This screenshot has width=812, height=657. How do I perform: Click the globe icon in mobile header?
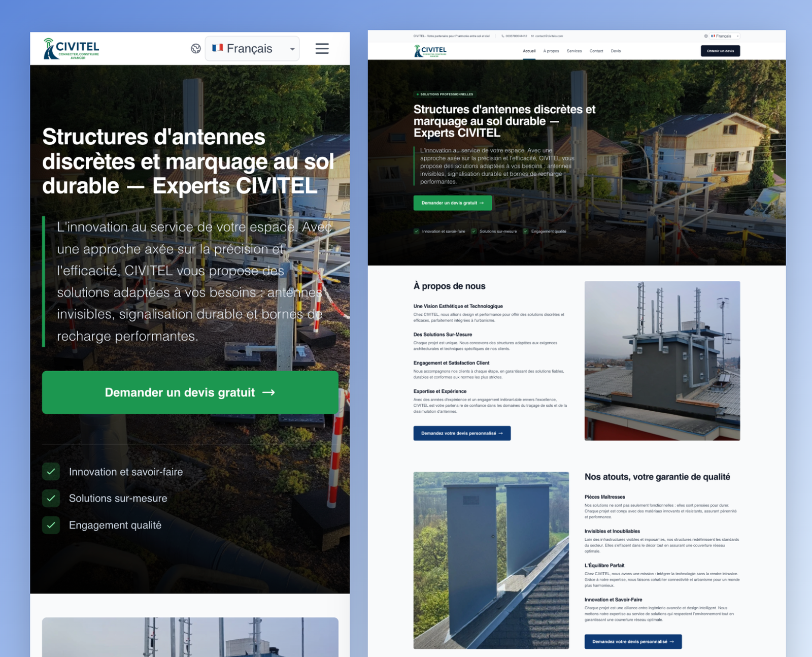coord(196,49)
